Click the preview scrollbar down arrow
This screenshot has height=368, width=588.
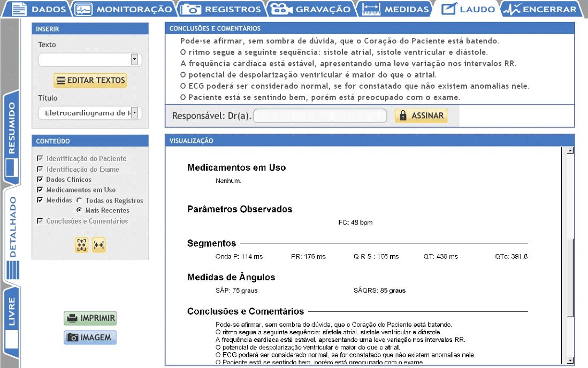pos(570,361)
